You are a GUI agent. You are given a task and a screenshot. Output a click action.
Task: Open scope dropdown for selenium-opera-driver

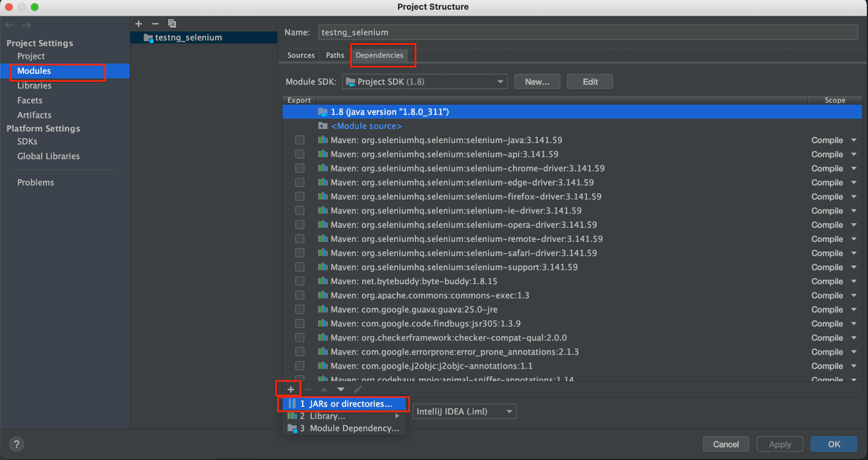pyautogui.click(x=854, y=225)
